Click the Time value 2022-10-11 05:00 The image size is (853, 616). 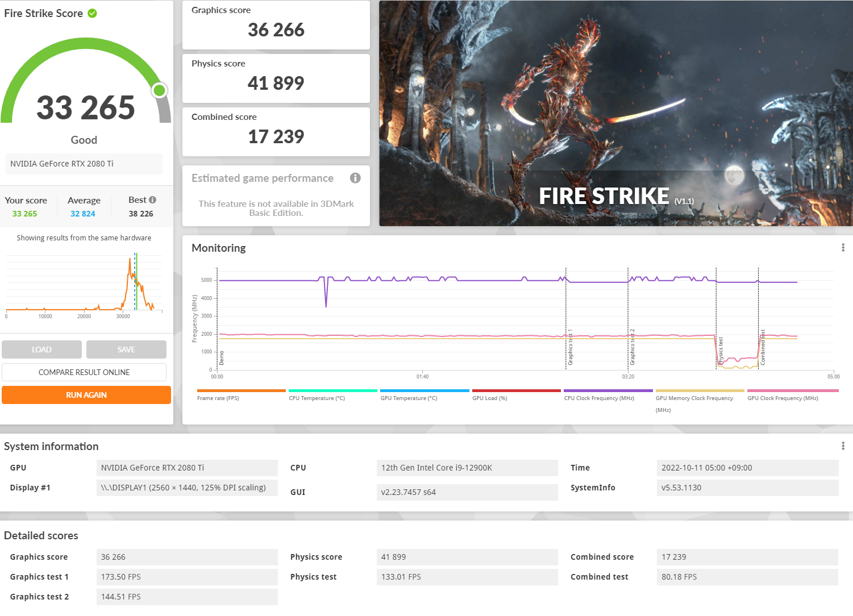click(x=747, y=468)
